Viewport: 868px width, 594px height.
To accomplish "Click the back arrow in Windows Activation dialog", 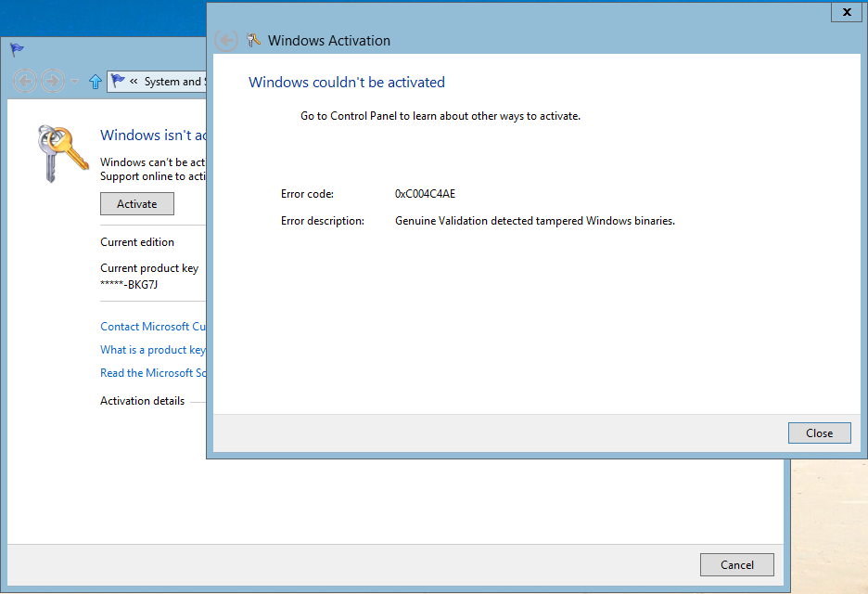I will [x=226, y=41].
